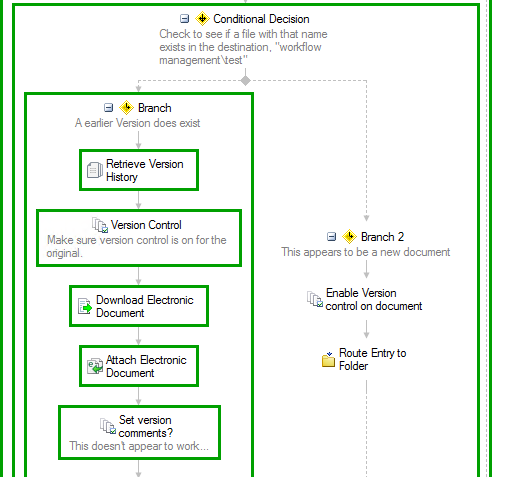Click the Branch 2 yellow diamond icon
The image size is (519, 477).
(x=349, y=237)
